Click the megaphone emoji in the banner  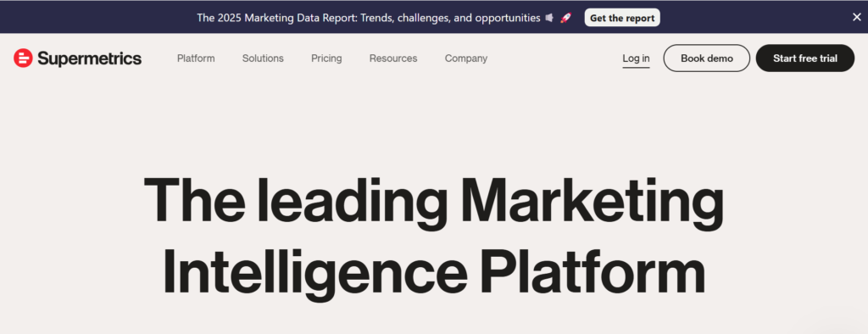coord(549,18)
